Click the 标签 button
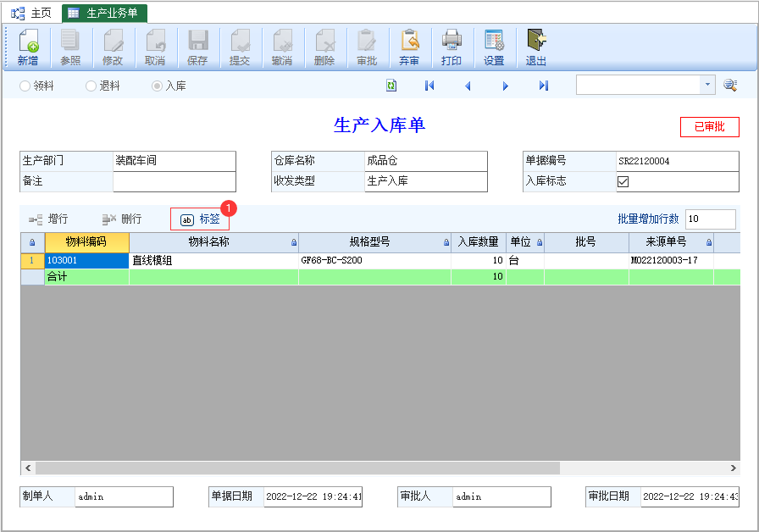This screenshot has height=532, width=759. click(x=200, y=219)
